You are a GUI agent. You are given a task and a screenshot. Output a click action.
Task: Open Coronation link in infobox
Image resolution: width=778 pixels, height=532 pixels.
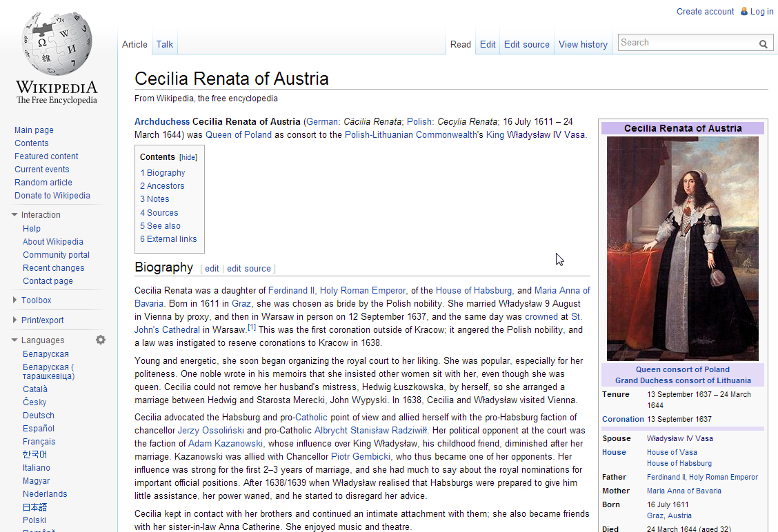623,419
